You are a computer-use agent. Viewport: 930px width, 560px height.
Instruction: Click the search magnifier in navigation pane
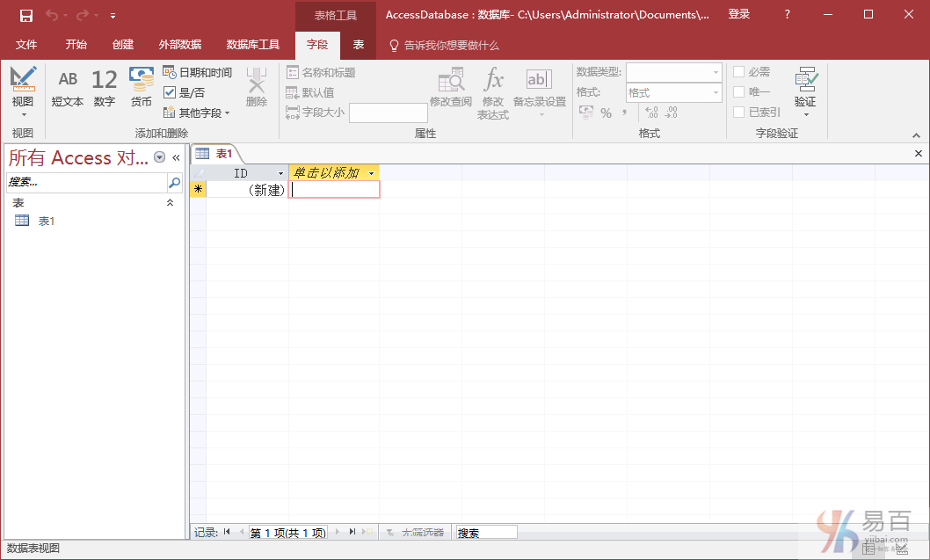tap(174, 183)
